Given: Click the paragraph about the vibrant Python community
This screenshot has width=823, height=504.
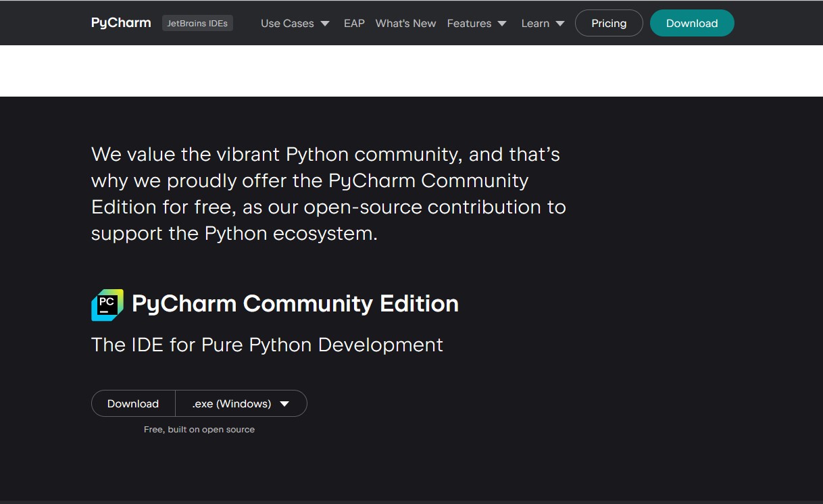Looking at the screenshot, I should 328,194.
